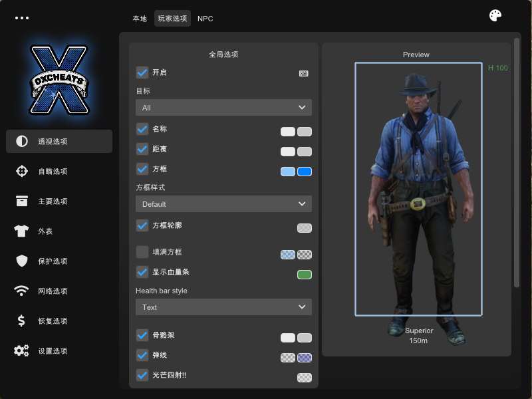Uncheck the 骨骼架 checkbox

(142, 335)
